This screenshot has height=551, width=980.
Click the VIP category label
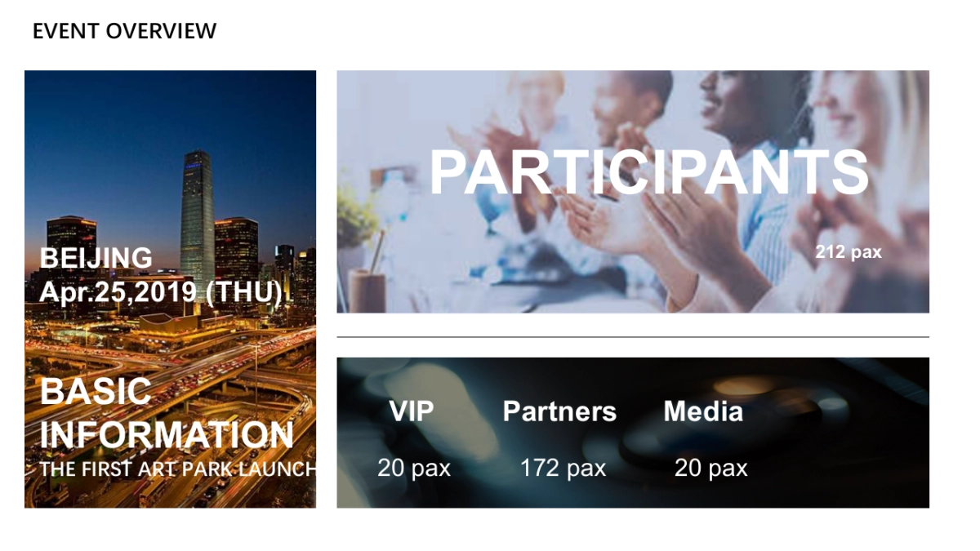pos(411,411)
